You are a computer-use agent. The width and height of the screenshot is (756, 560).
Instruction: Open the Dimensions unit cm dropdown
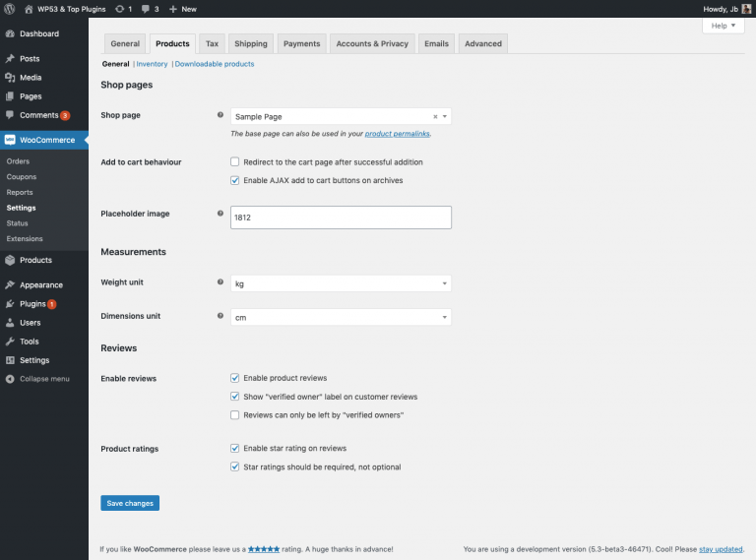coord(341,317)
